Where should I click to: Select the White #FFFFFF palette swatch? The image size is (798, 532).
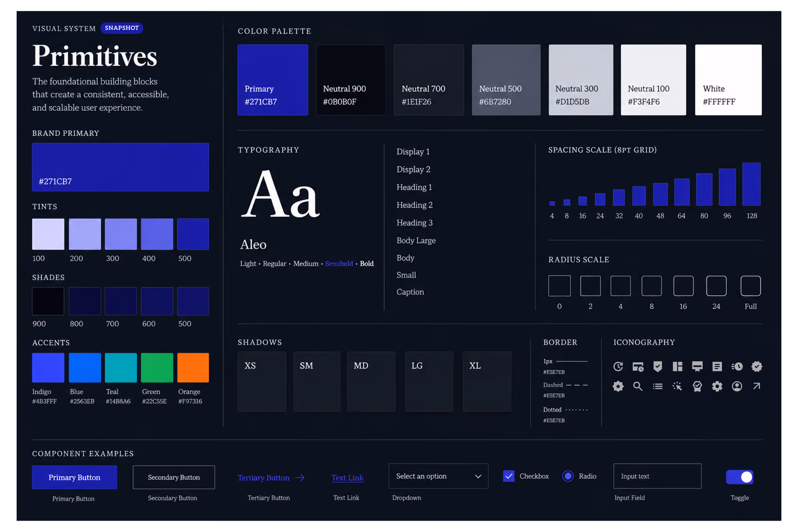(x=729, y=80)
